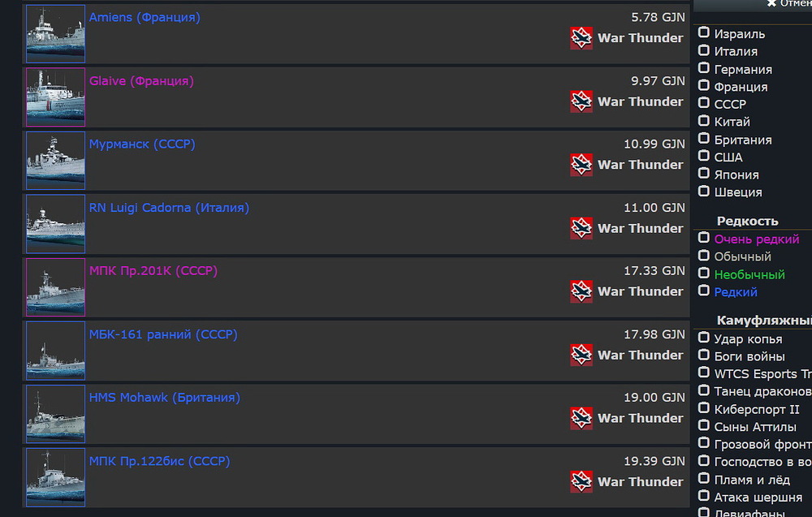Image resolution: width=812 pixels, height=517 pixels.
Task: Click War Thunder icon in МПК Пр.122бис row
Action: [581, 482]
